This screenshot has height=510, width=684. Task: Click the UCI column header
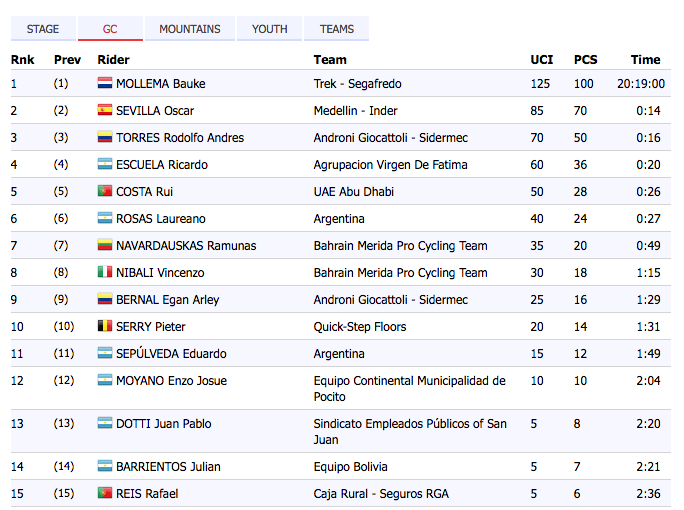[541, 60]
